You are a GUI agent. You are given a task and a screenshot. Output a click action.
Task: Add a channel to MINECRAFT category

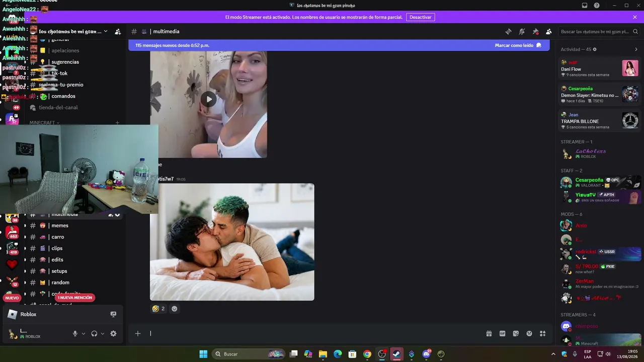pyautogui.click(x=117, y=123)
